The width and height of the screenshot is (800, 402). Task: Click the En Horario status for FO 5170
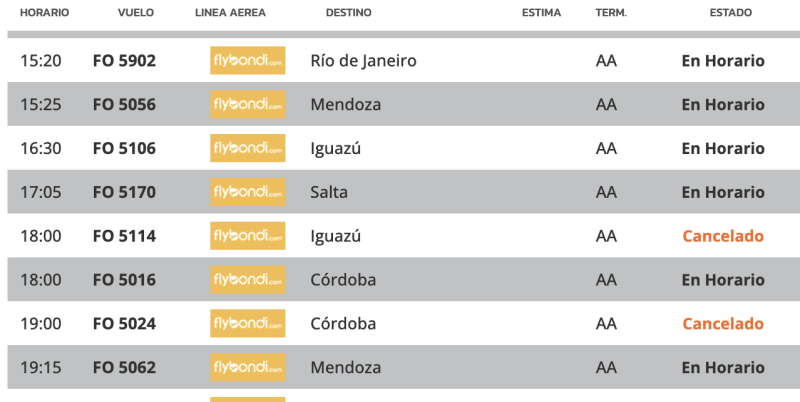[x=723, y=192]
